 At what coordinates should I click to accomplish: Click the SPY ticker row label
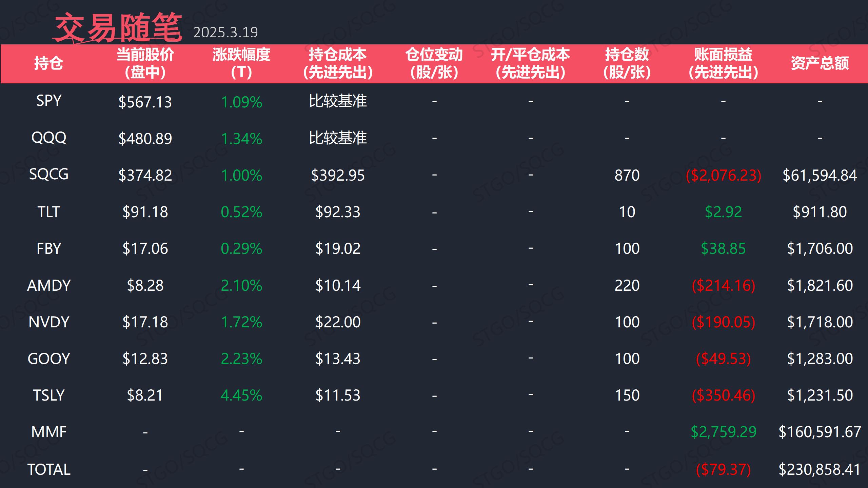48,101
